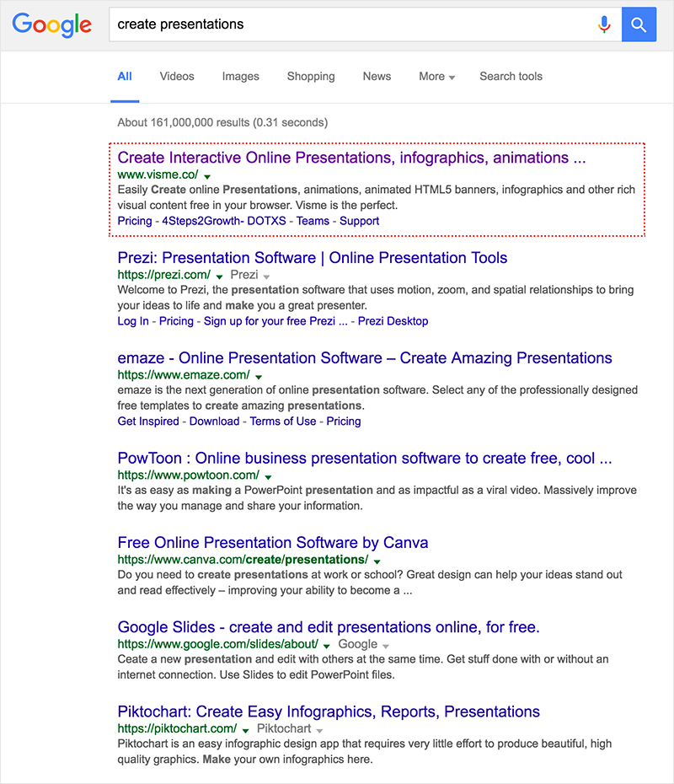Image resolution: width=674 pixels, height=784 pixels.
Task: Expand the gray Piktochart publisher dropdown arrow
Action: tap(320, 731)
